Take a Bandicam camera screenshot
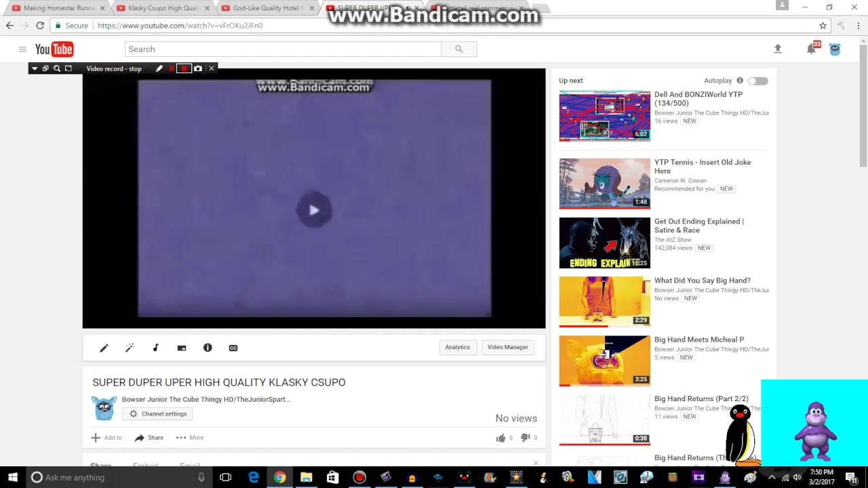The height and width of the screenshot is (488, 868). point(198,68)
